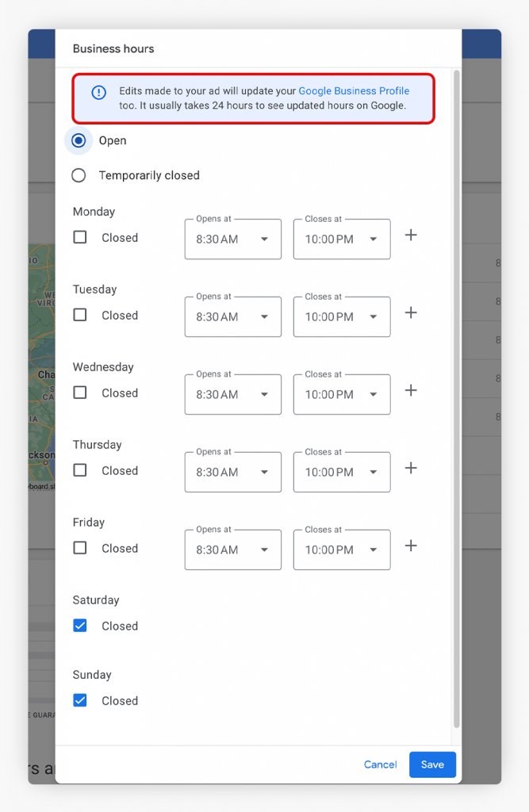Open the Google Business Profile link
This screenshot has width=529, height=812.
tap(354, 90)
